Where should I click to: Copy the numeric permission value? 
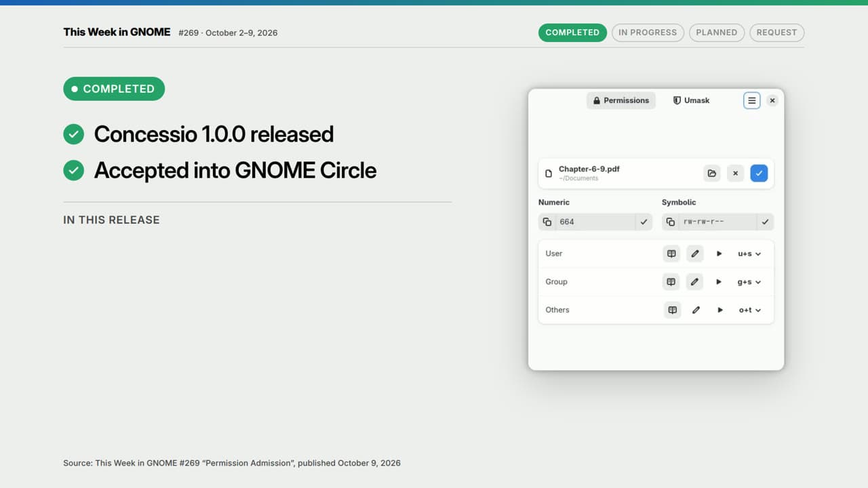(x=547, y=222)
